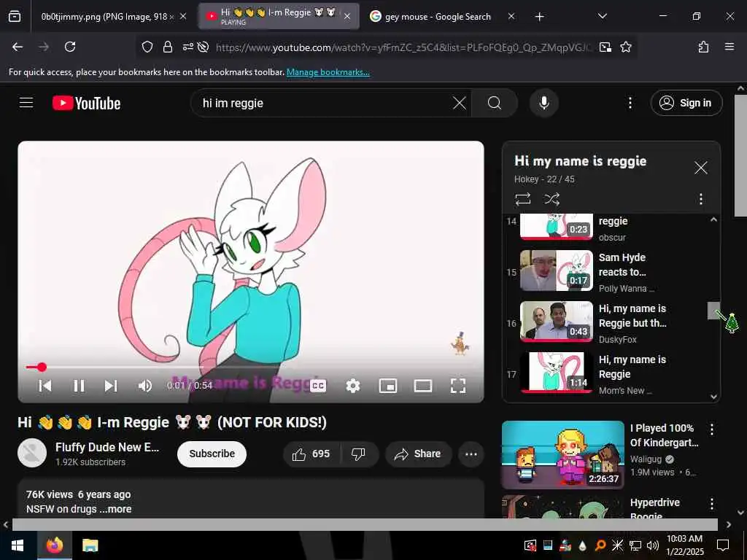Open site permissions icon in address bar
Viewport: 747px width, 560px height.
tap(187, 47)
